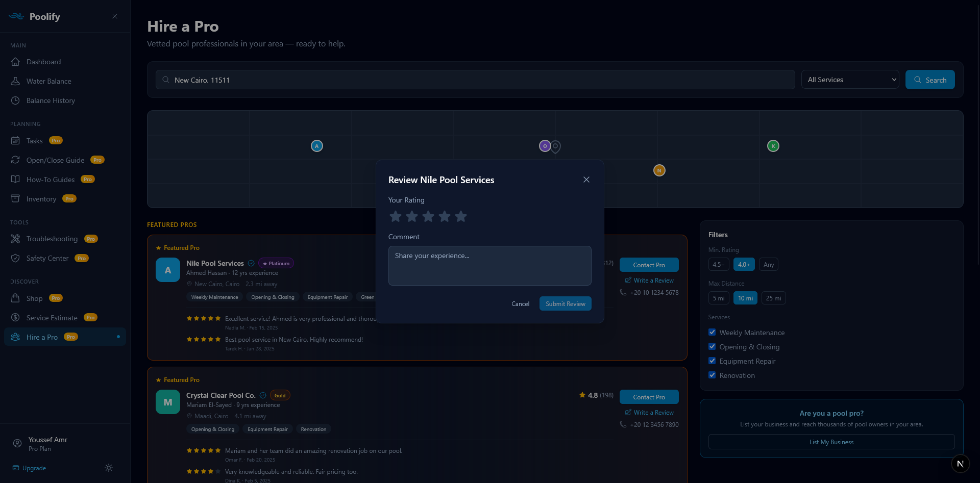
Task: Click the Gold badge
Action: click(280, 395)
